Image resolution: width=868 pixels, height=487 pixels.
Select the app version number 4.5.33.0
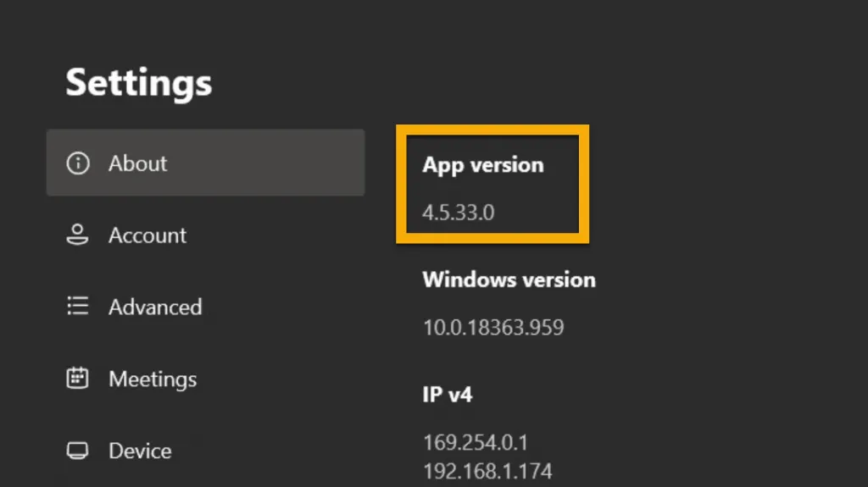coord(459,213)
